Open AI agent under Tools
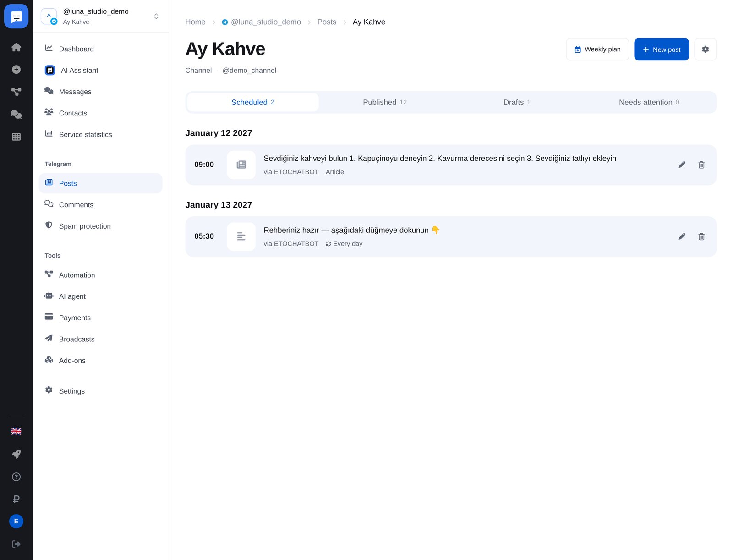Screen dimensions: 733x560 tap(100, 296)
